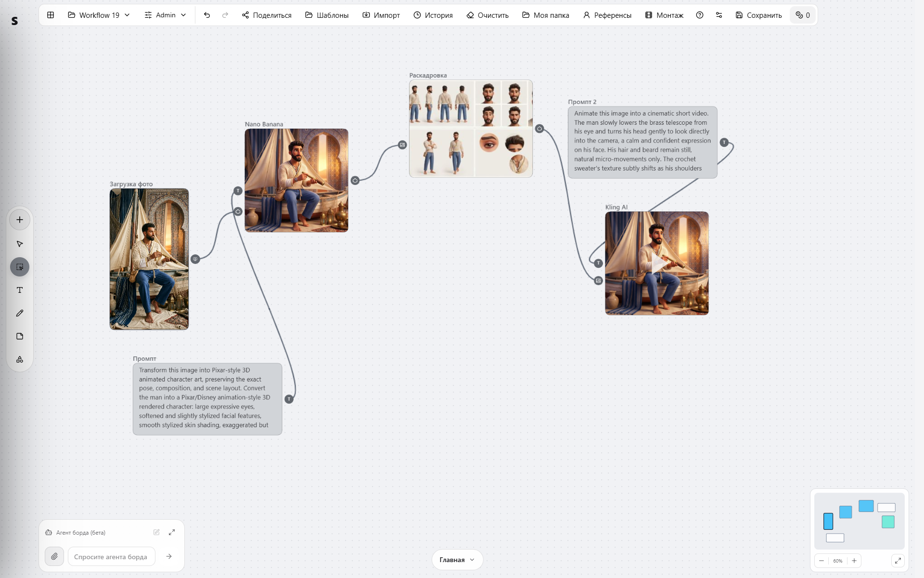924x578 pixels.
Task: Redo the last undone action
Action: coord(225,15)
